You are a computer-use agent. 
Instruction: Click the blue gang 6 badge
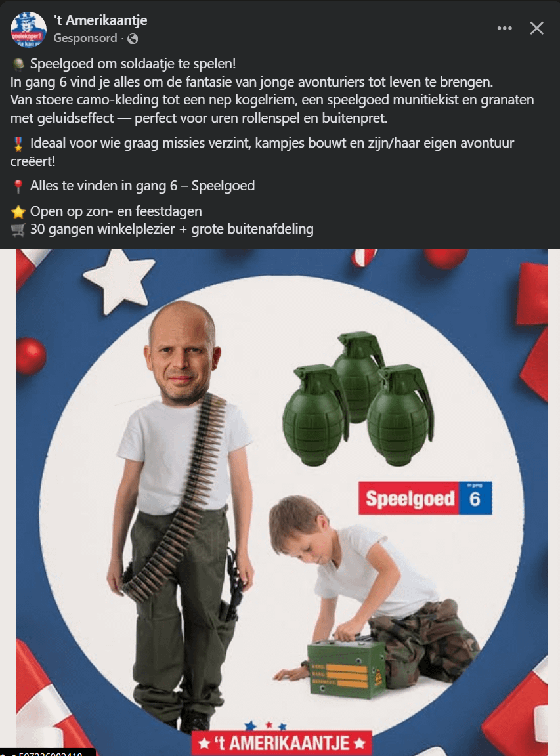coord(475,498)
